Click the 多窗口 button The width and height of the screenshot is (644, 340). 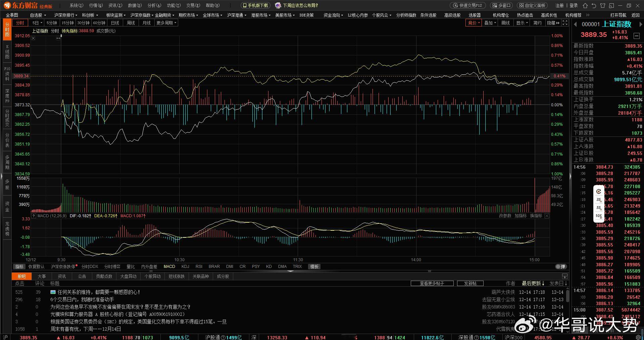(501, 5)
